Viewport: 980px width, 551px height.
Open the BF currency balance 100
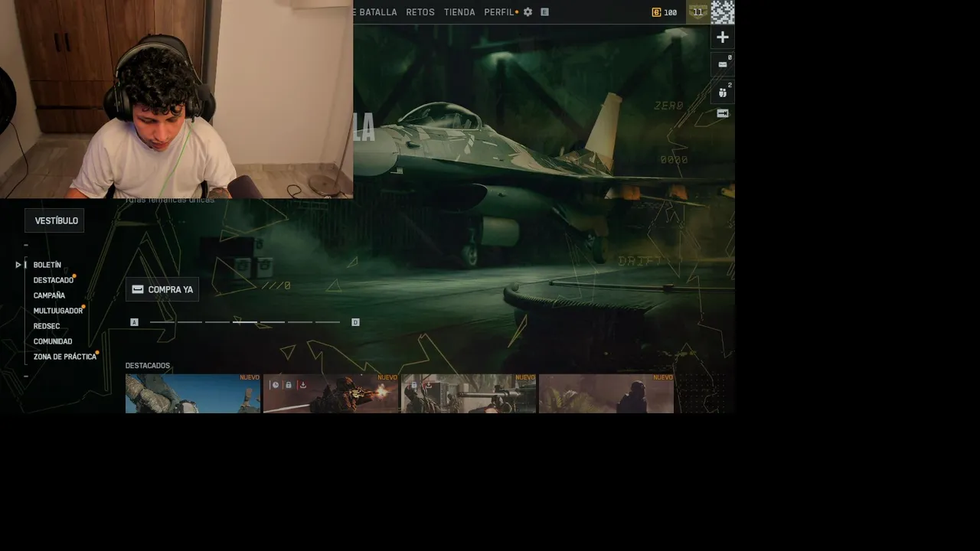[x=665, y=12]
